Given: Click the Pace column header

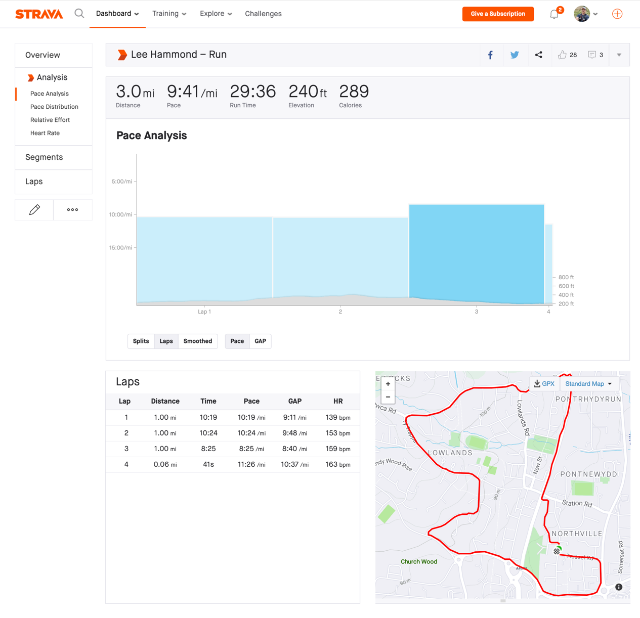Looking at the screenshot, I should [x=251, y=401].
